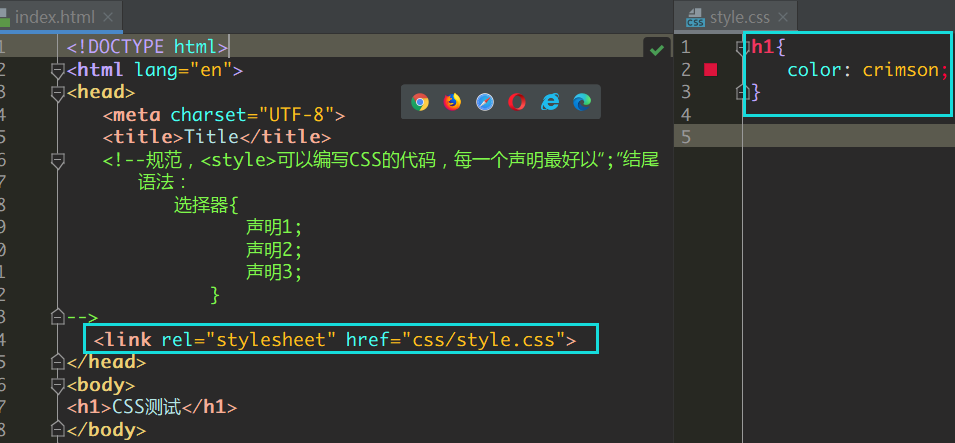The height and width of the screenshot is (443, 955).
Task: Click comment text 声明2;
Action: [x=274, y=250]
